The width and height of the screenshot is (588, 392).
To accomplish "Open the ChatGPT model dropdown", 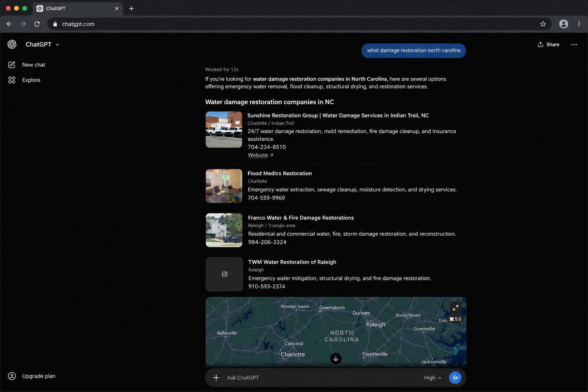I will 42,44.
